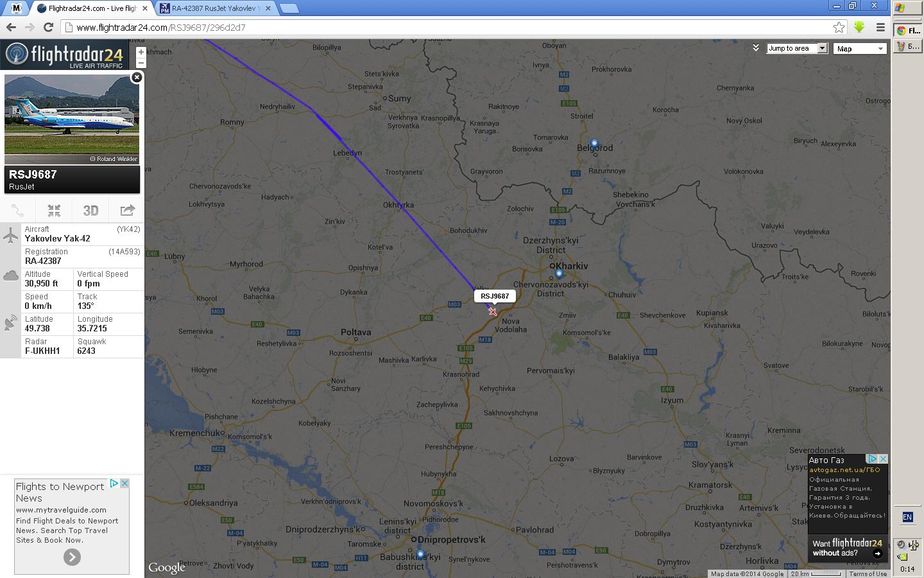Click the Yak-42 aircraft photo thumbnail
The height and width of the screenshot is (578, 924).
tap(72, 119)
